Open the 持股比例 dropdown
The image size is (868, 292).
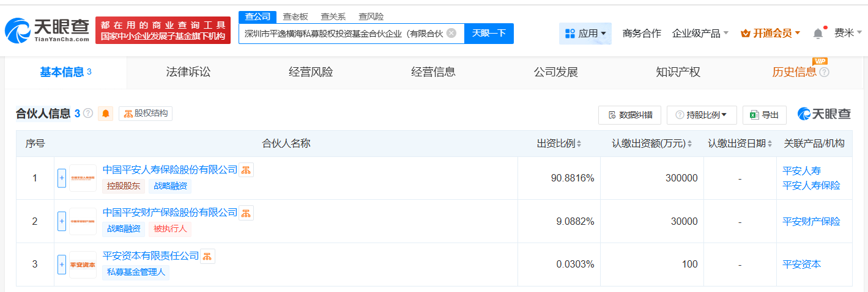tap(701, 115)
